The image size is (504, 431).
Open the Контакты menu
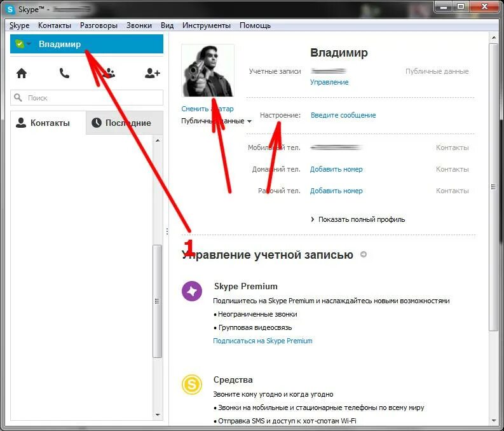click(x=54, y=25)
